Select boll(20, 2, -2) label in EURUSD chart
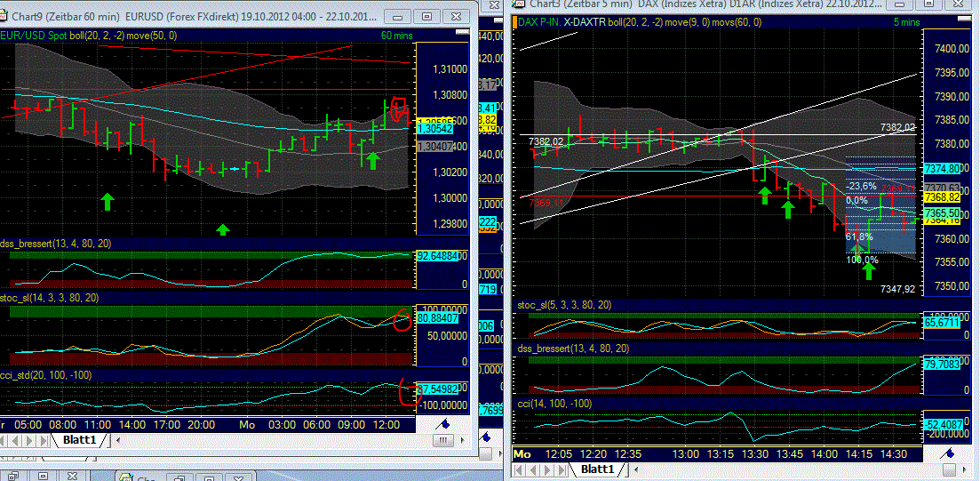This screenshot has height=481, width=980. (x=97, y=36)
